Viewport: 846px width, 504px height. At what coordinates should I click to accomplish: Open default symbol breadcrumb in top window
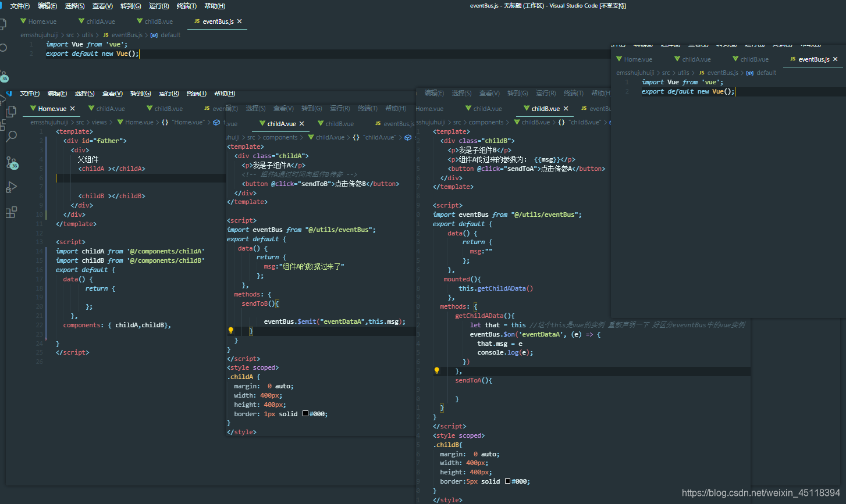tap(170, 35)
